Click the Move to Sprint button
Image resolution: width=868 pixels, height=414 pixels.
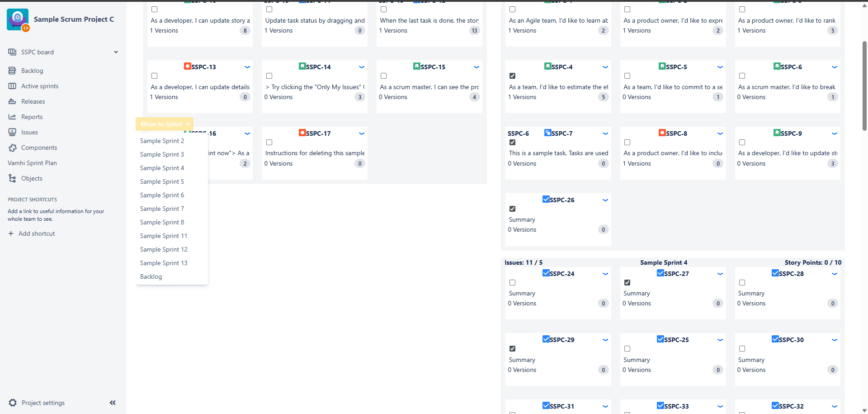pos(165,124)
